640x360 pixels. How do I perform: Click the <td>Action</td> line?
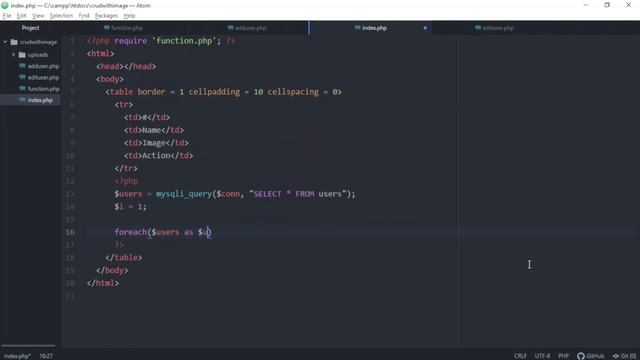coord(158,156)
